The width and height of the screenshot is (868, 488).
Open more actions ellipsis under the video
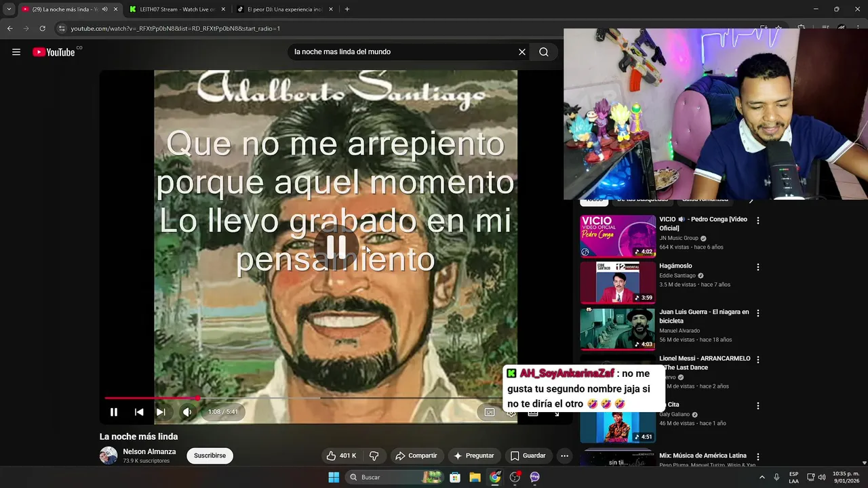point(564,455)
